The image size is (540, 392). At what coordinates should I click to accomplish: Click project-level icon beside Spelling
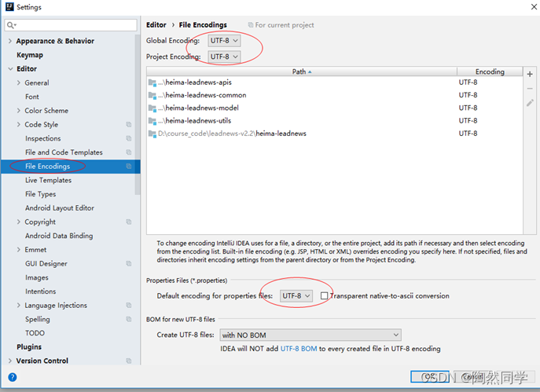click(128, 319)
